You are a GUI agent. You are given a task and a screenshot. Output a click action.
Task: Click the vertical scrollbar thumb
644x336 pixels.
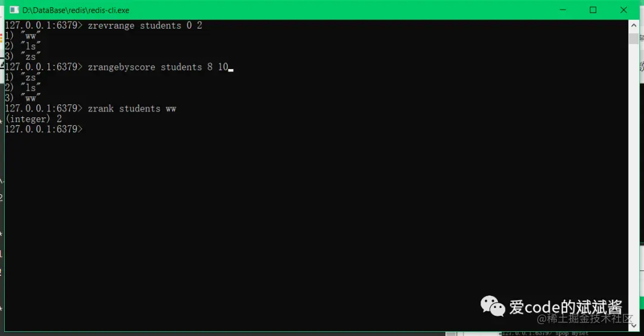634,39
